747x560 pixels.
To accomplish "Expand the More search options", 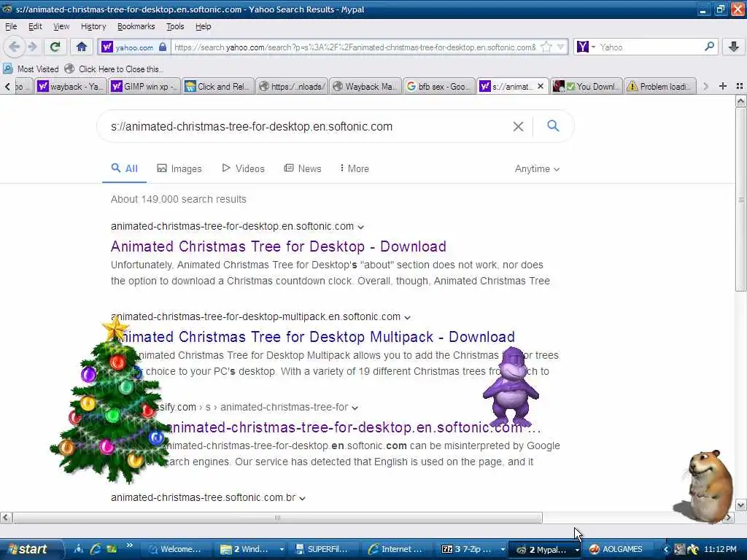I will point(355,168).
